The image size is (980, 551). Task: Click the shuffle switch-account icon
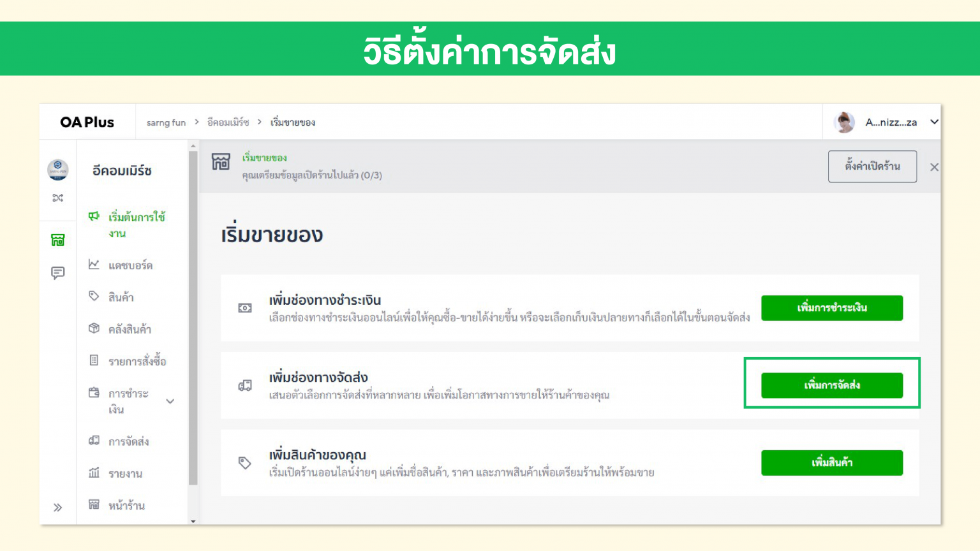point(57,198)
